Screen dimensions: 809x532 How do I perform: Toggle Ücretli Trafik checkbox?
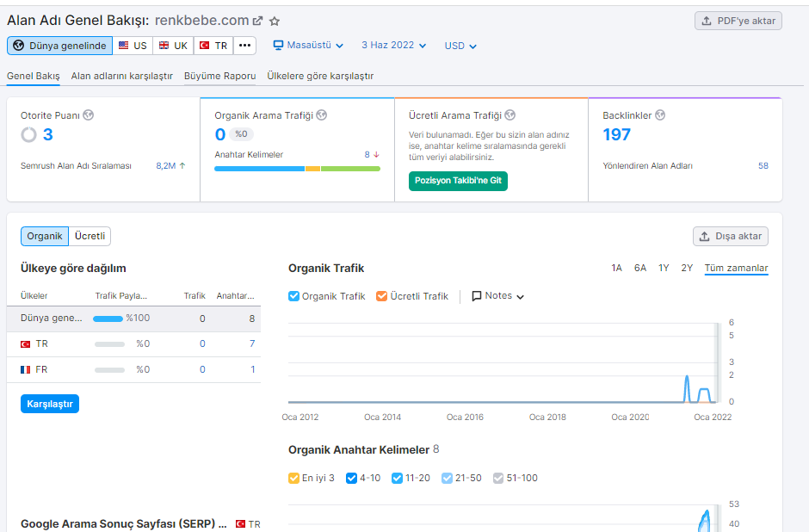point(382,296)
